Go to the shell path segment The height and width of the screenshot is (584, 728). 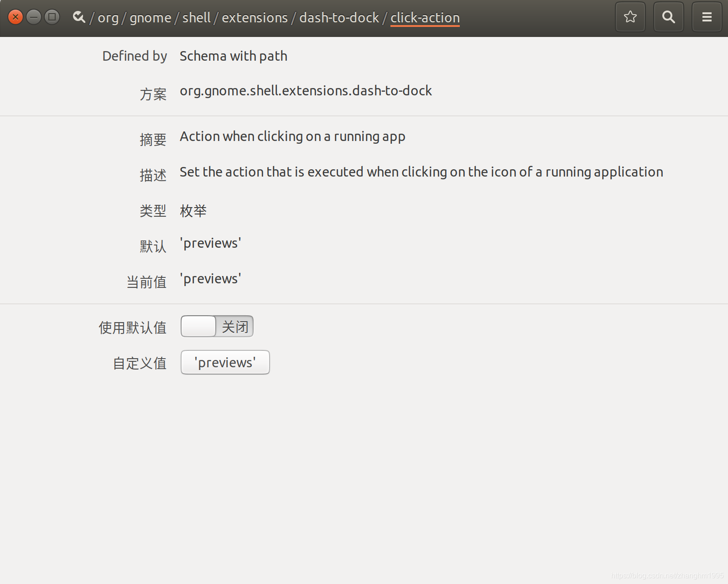click(x=197, y=17)
